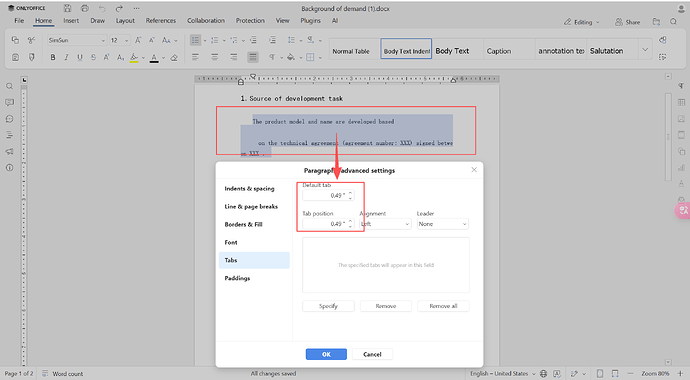
Task: Toggle Superscript formatting
Action: [x=106, y=57]
